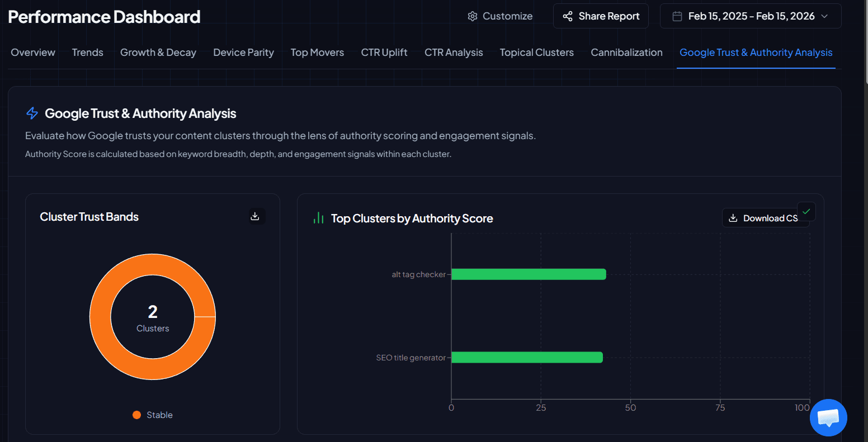Select the Topical Clusters tab
The height and width of the screenshot is (442, 868).
point(536,52)
